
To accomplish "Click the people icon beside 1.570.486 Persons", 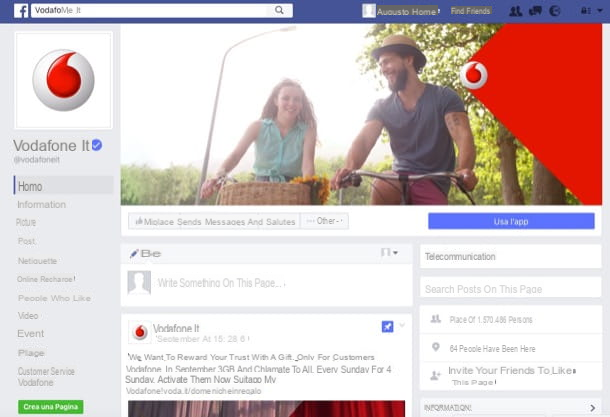I will click(x=436, y=319).
